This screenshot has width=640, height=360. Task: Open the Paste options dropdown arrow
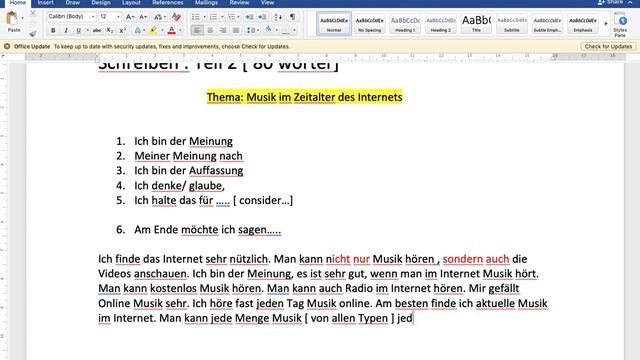(x=22, y=18)
